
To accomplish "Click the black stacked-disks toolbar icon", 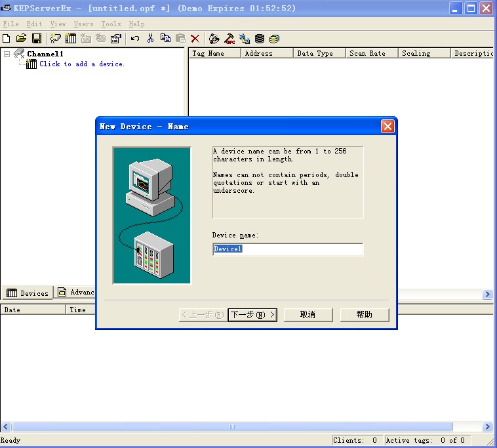I will point(260,39).
